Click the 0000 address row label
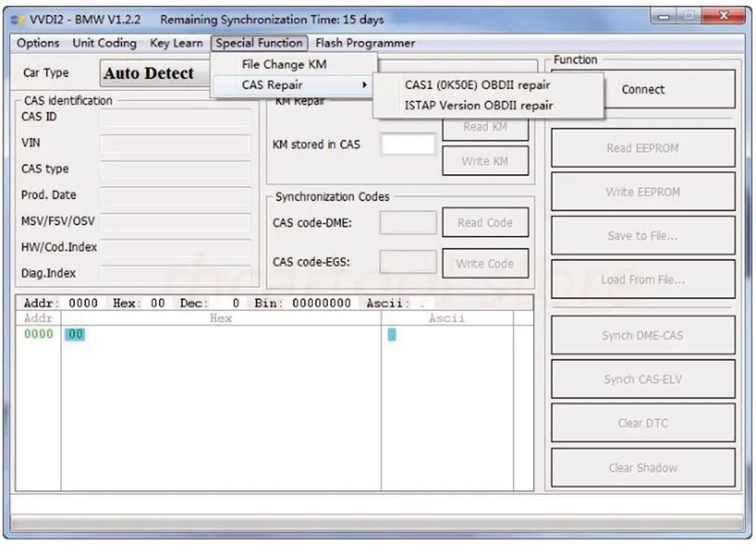Image resolution: width=756 pixels, height=550 pixels. (x=39, y=334)
